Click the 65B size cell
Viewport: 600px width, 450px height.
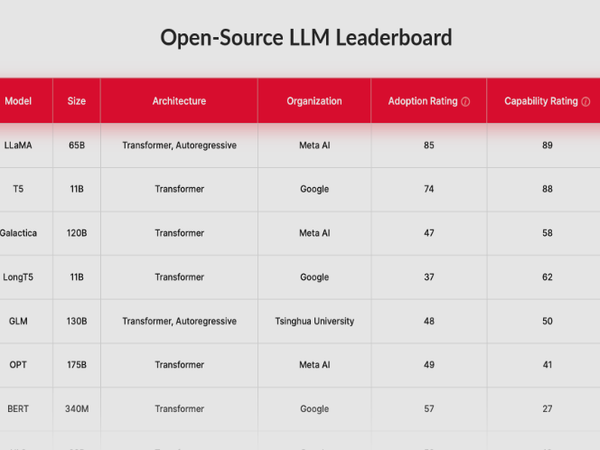point(77,145)
